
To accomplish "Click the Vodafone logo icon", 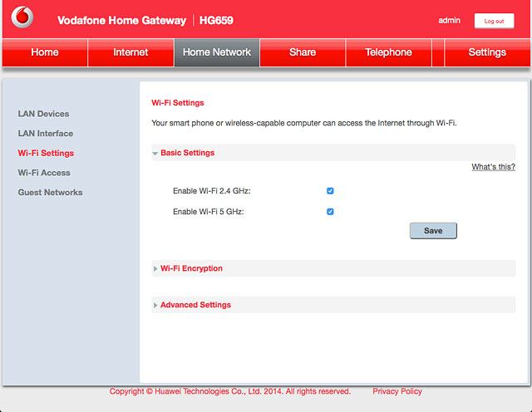I will point(22,17).
